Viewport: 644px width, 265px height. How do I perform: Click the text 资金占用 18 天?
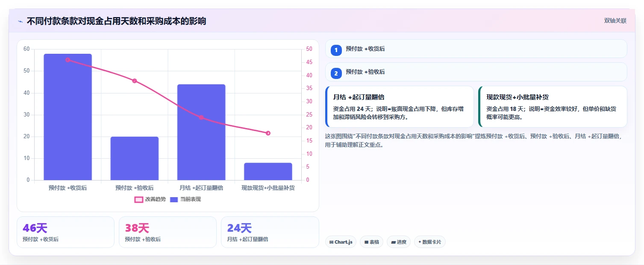click(x=506, y=109)
